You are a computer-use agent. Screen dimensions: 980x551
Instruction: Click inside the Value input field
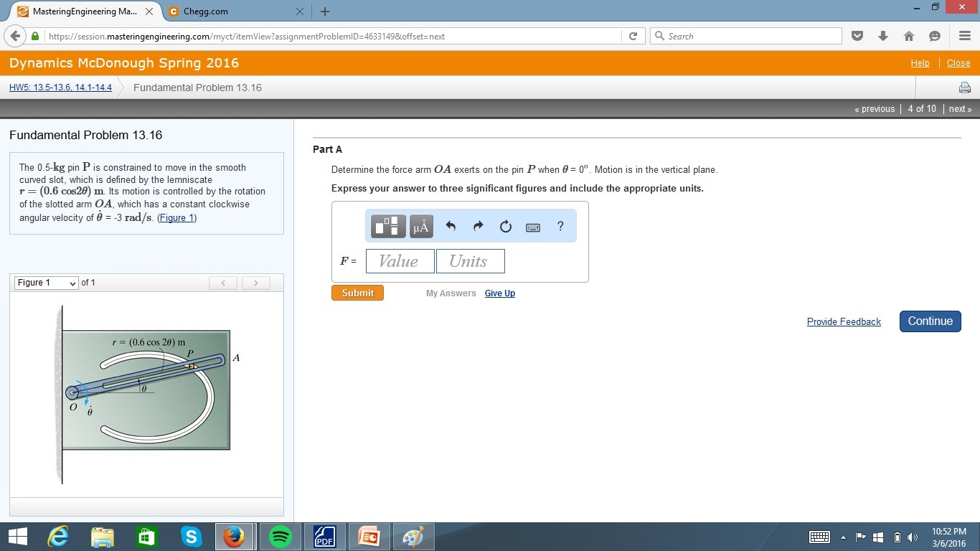(400, 260)
